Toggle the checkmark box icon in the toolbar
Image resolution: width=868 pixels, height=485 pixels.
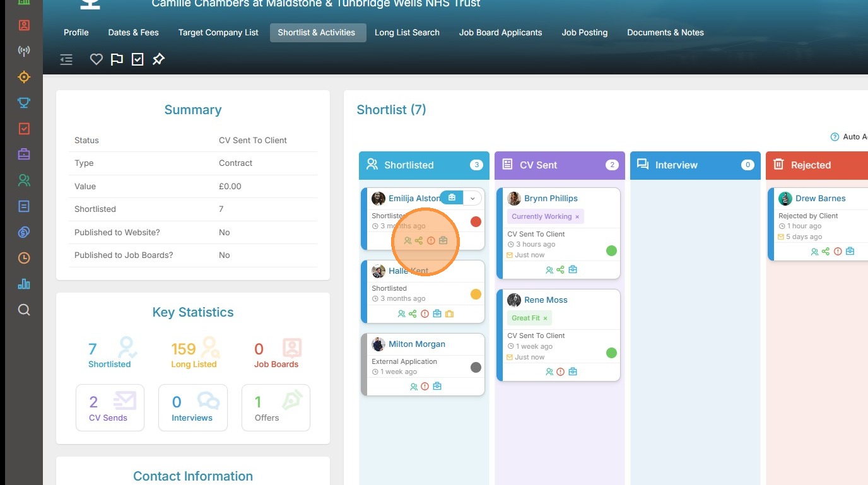[138, 59]
